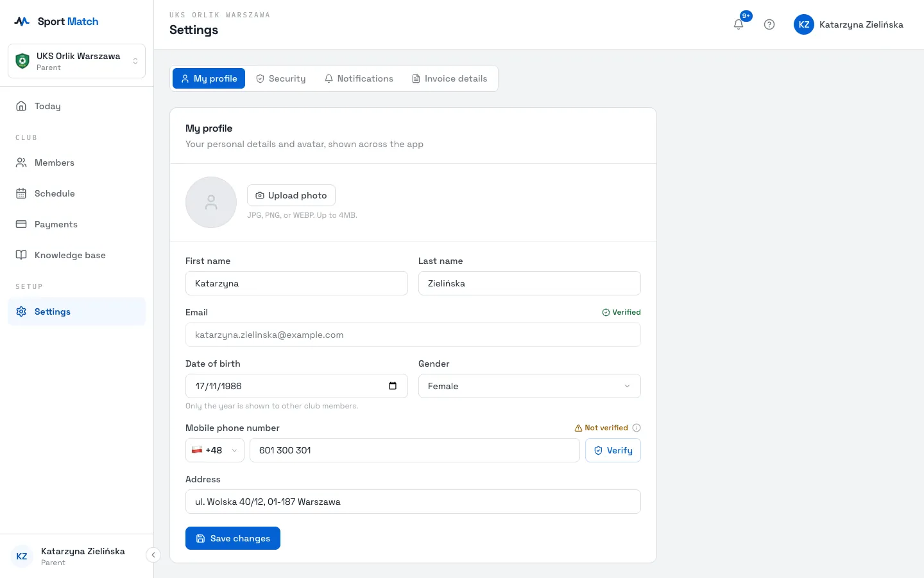Click Katarzyna Zielińska name in top header

point(861,24)
